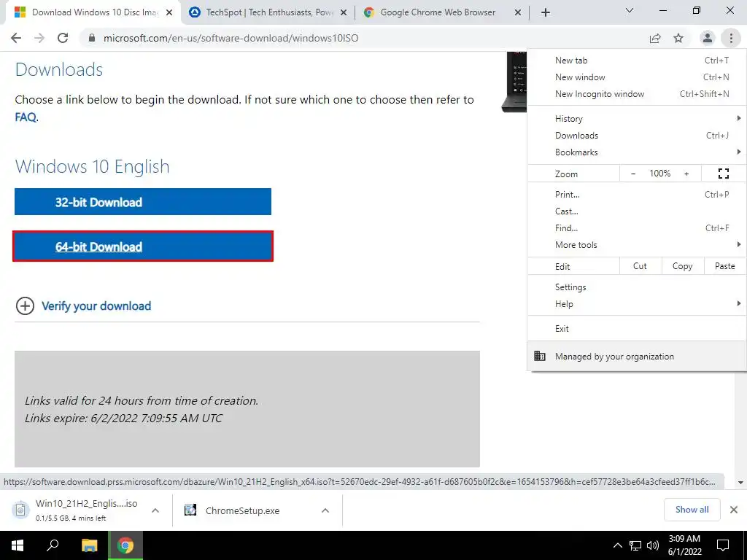Choose New window from the menu
Screen dimensions: 747x560
(x=636, y=77)
